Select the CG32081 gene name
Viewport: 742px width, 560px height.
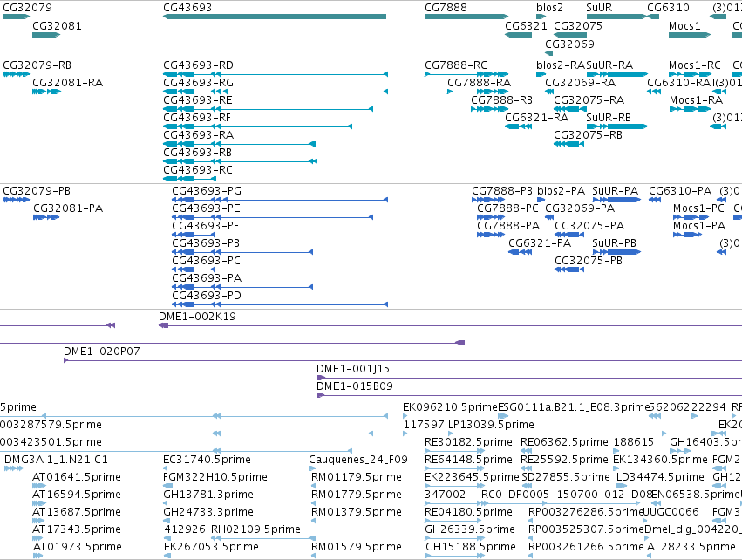(x=57, y=25)
